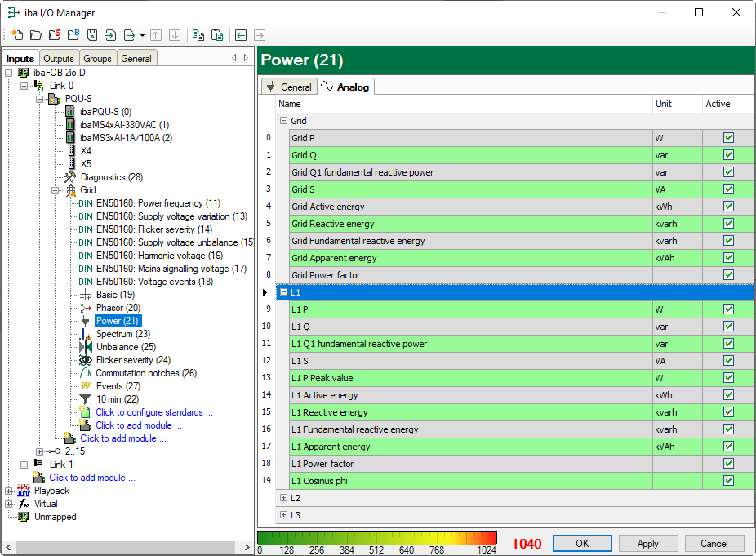Click the copy icon in the toolbar
The height and width of the screenshot is (556, 756).
198,35
